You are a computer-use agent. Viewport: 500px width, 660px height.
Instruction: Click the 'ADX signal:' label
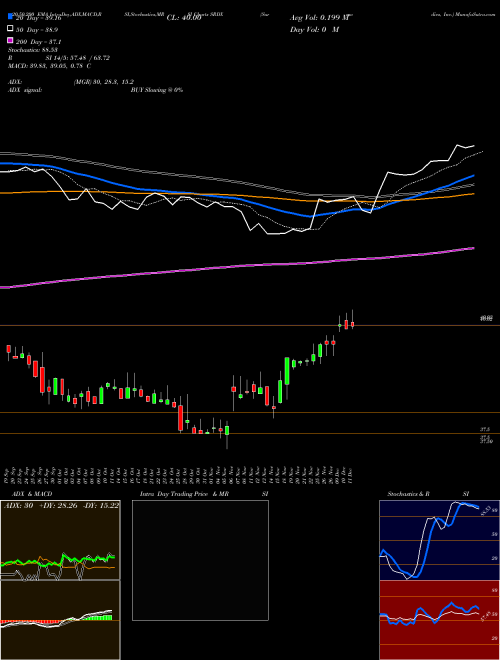[25, 90]
